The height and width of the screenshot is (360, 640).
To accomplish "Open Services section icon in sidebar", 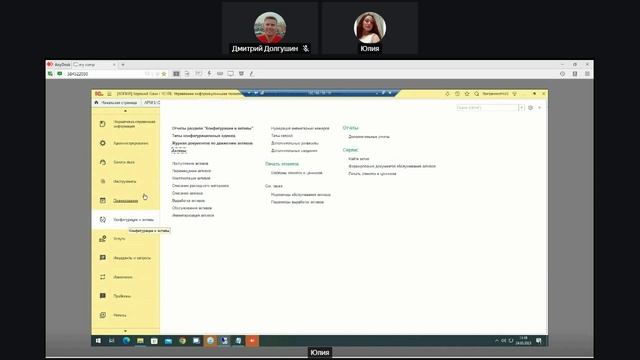I will coord(102,239).
